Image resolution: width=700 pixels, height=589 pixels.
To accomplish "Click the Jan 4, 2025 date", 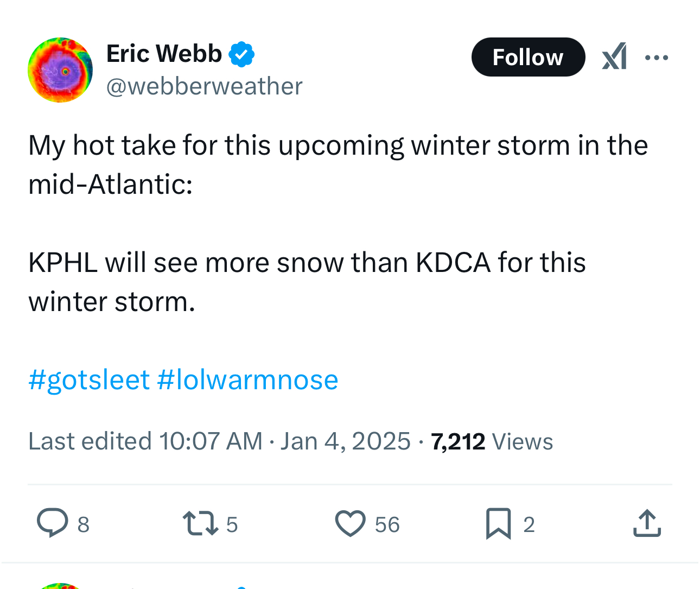I will coord(346,441).
